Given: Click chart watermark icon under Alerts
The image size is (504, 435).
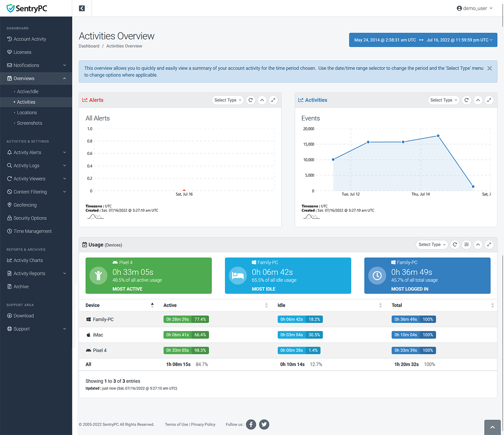Looking at the screenshot, I should 95,217.
